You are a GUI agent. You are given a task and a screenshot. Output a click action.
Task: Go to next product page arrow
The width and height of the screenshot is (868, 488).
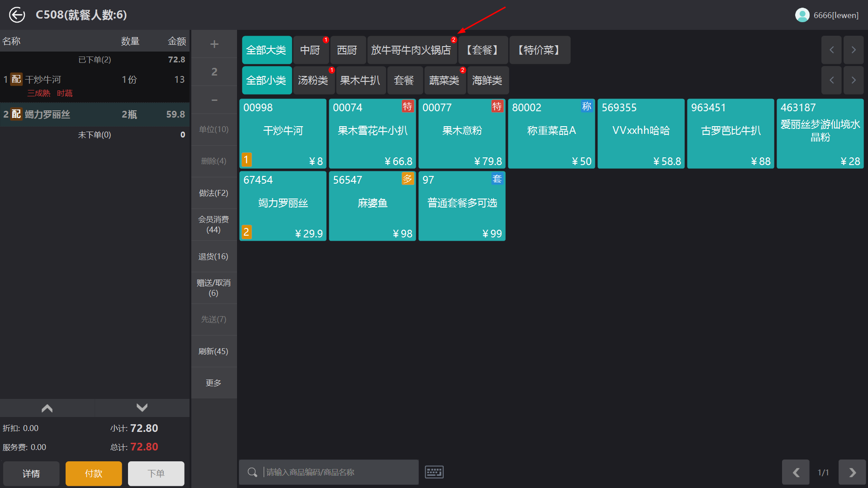pyautogui.click(x=852, y=473)
